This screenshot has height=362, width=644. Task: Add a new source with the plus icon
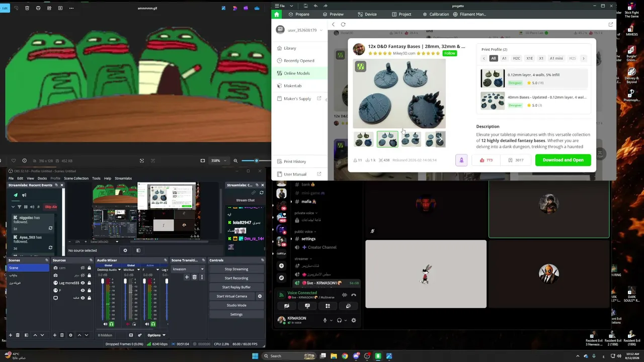click(55, 335)
